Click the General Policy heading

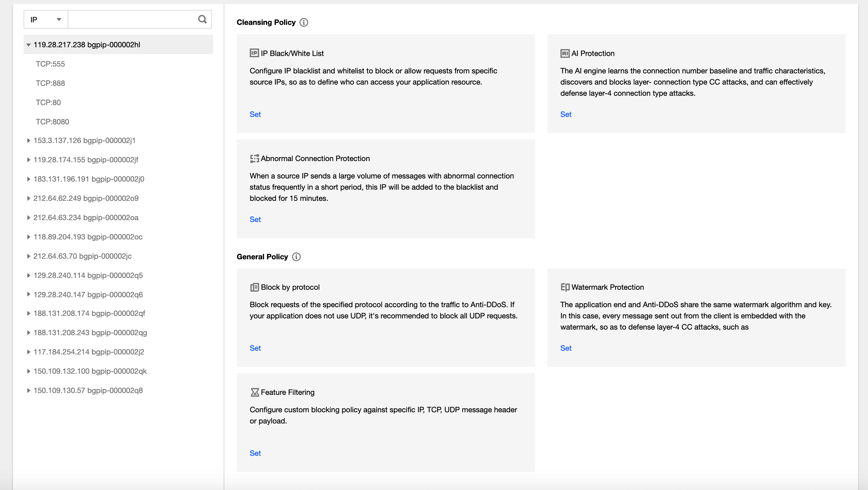pyautogui.click(x=262, y=257)
